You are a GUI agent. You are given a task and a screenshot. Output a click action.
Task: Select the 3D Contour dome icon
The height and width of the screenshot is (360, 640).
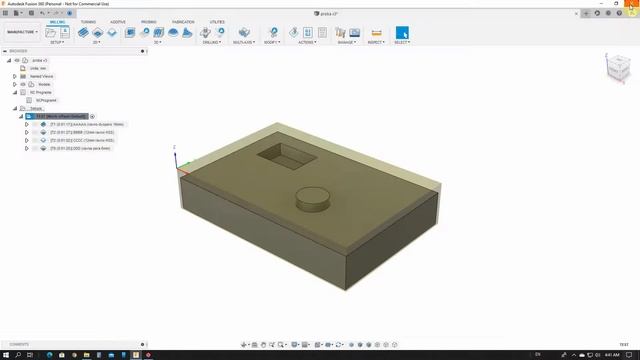(173, 33)
